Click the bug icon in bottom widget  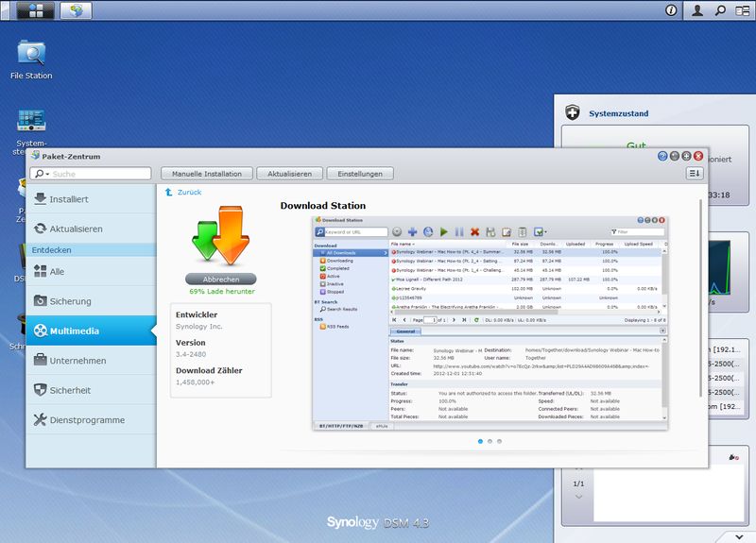(x=733, y=457)
